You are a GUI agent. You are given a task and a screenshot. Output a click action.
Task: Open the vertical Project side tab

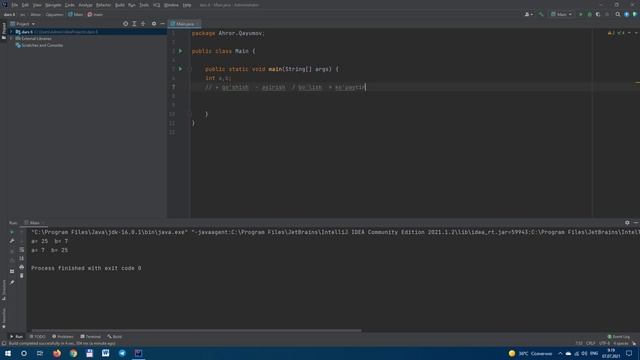pos(4,31)
